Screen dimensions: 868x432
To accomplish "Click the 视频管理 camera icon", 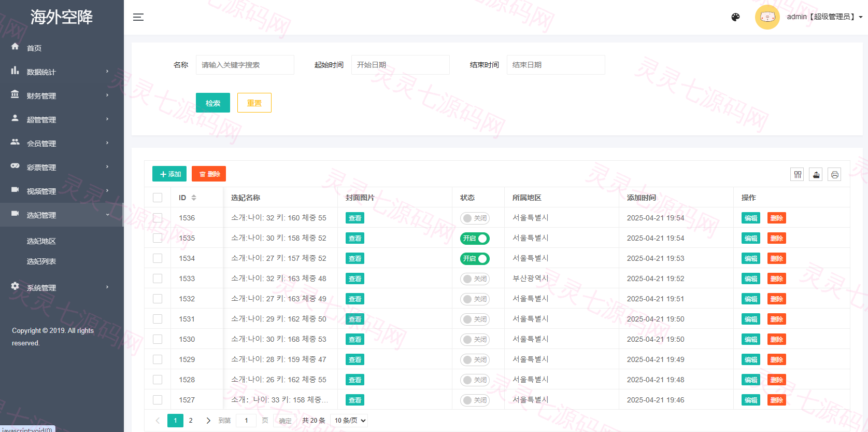I will [15, 190].
